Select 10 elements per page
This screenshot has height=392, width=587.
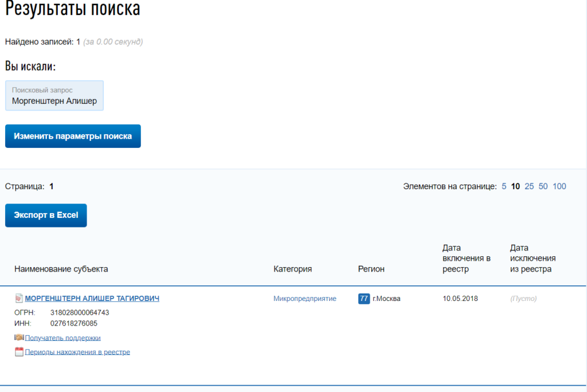(x=515, y=186)
